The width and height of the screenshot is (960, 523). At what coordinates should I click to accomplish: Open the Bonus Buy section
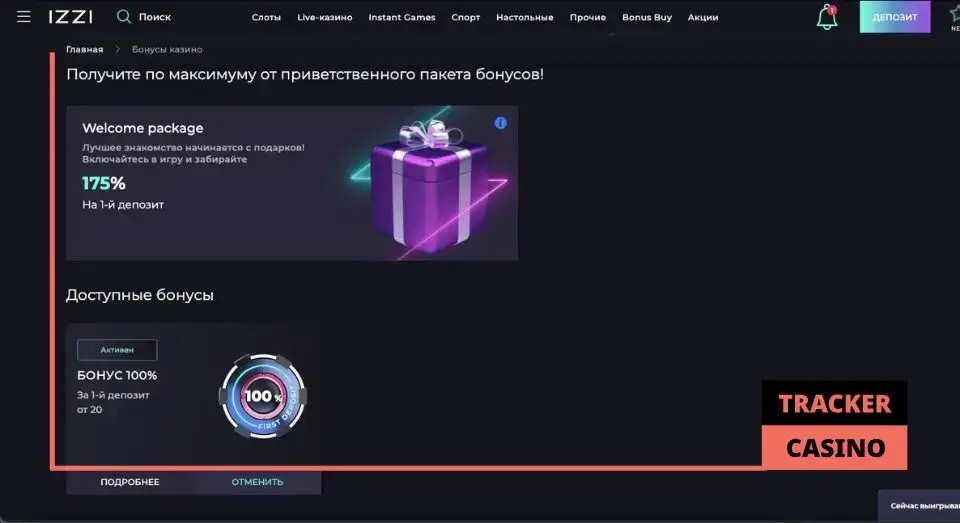pos(647,17)
